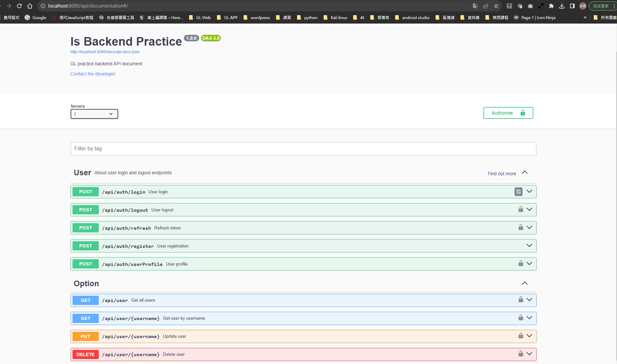This screenshot has width=617, height=364.
Task: Open the python bookmarks folder
Action: (x=307, y=17)
